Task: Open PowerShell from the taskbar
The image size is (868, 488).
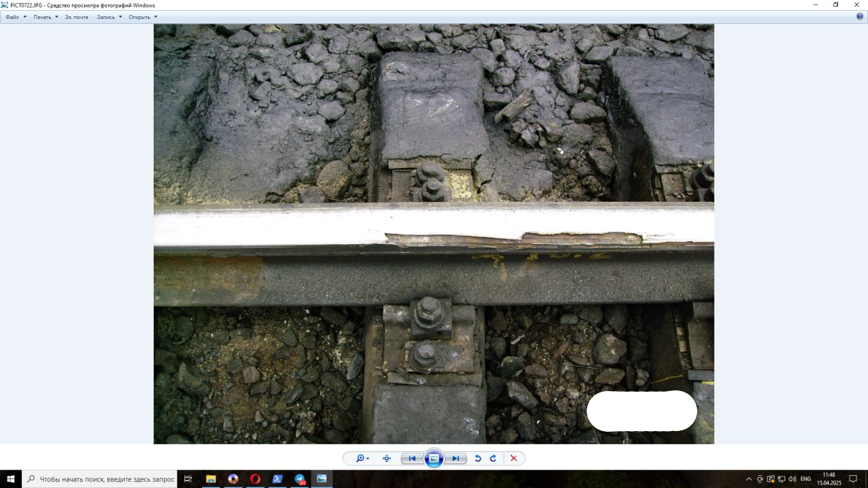Action: [277, 479]
